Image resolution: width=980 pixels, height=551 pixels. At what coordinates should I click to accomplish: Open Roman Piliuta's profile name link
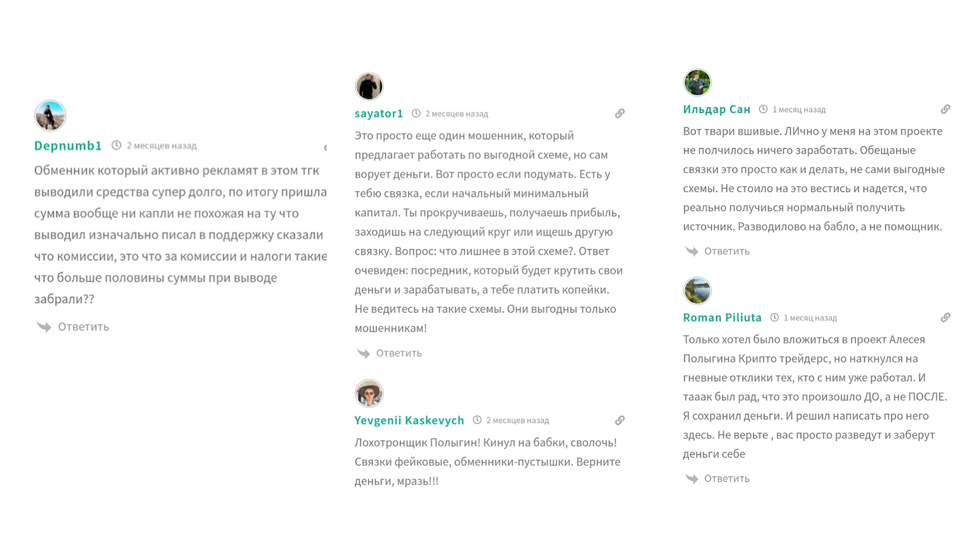[x=722, y=318]
